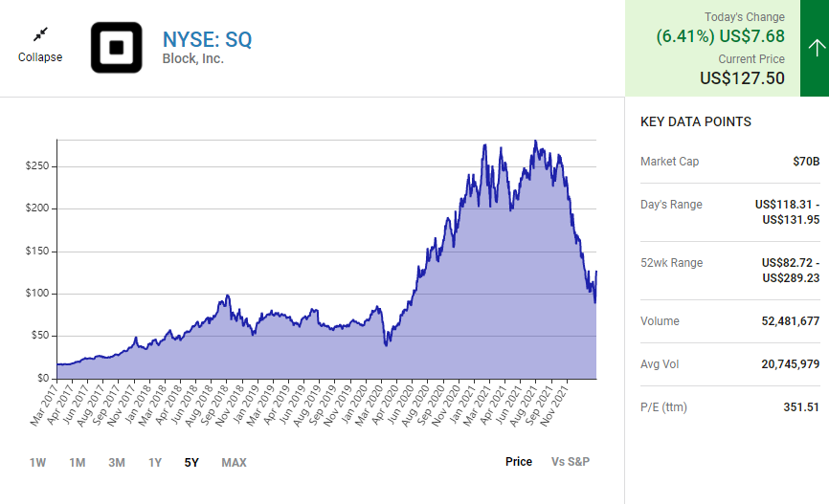Click the $50 y-axis label

tap(40, 336)
